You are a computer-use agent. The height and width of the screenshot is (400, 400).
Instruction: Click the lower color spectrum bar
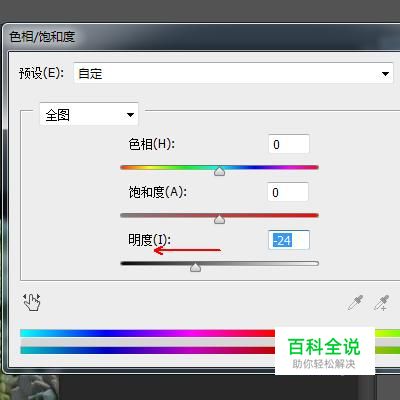(210, 350)
